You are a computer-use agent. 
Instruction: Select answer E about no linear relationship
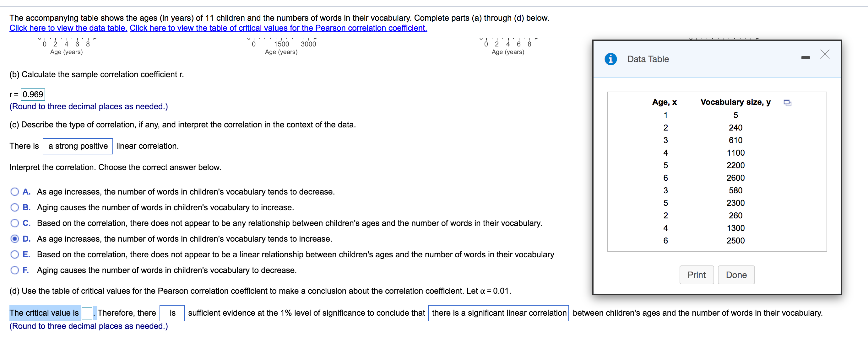[14, 254]
